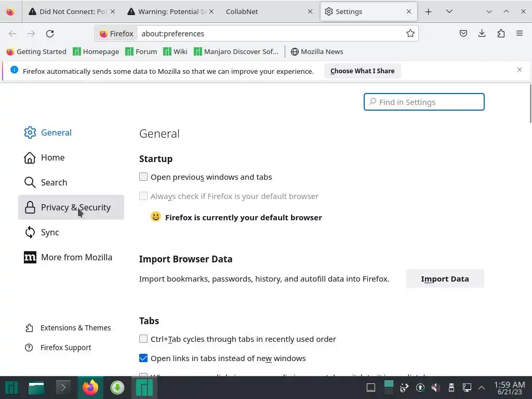The image size is (532, 399).
Task: Open Getting Started bookmark
Action: [36, 51]
